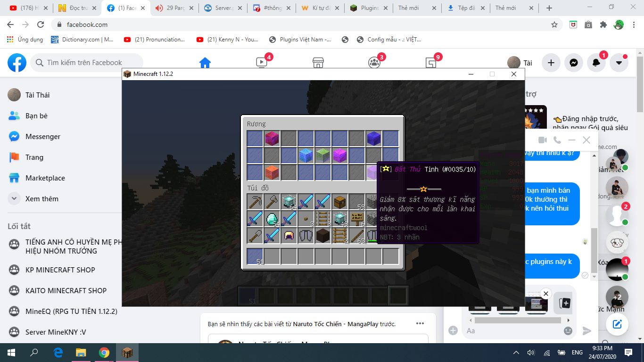This screenshot has width=644, height=362.
Task: Open Bạn bè in the left sidebar
Action: [62, 115]
